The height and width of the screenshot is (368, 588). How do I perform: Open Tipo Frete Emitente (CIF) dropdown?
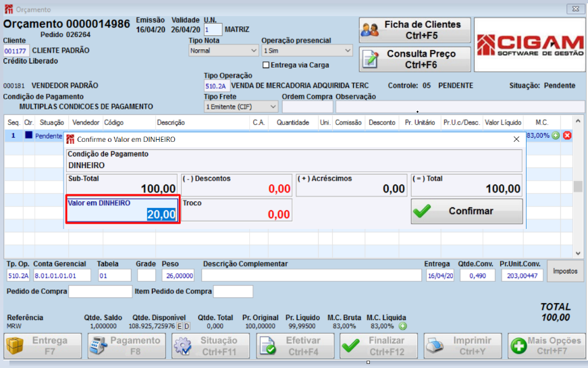click(x=241, y=107)
